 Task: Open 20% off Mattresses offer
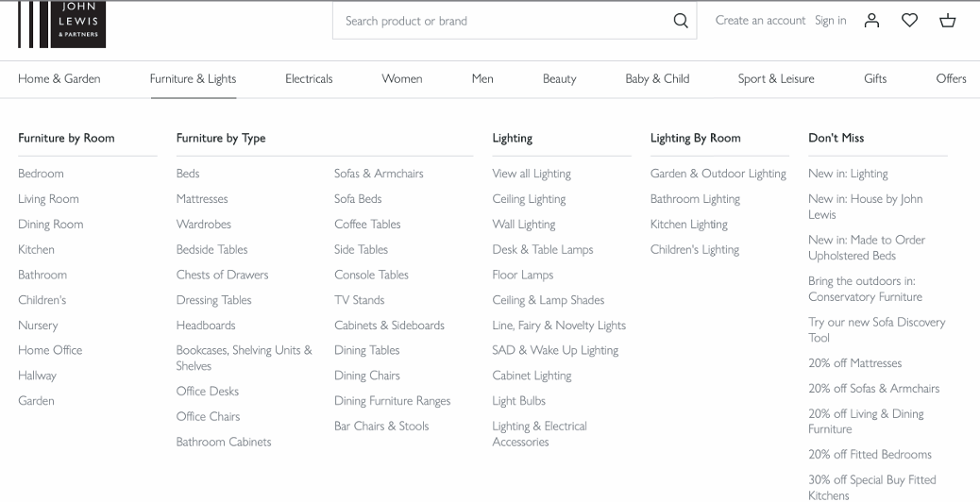point(854,363)
